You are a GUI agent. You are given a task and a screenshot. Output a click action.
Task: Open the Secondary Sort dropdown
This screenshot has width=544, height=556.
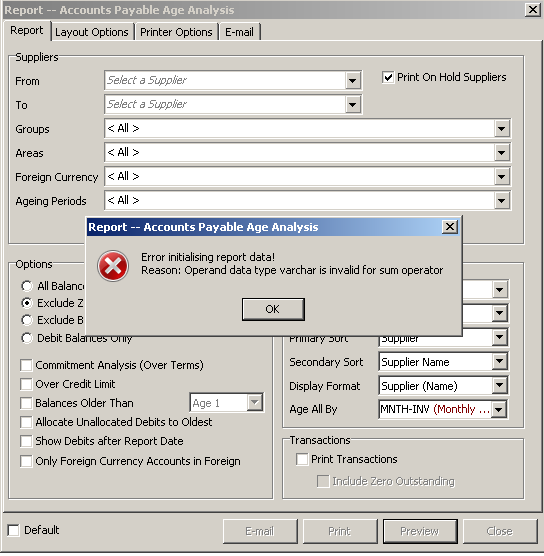(x=499, y=361)
